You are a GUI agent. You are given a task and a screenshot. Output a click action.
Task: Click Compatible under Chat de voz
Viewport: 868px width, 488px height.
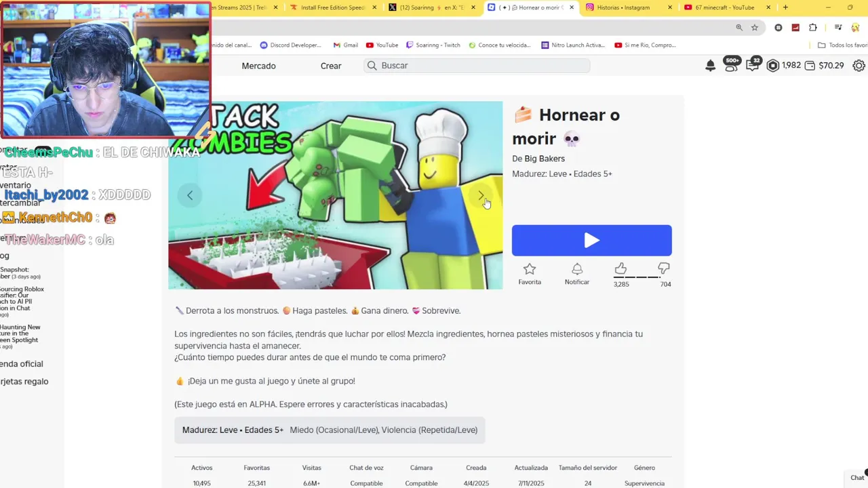366,483
